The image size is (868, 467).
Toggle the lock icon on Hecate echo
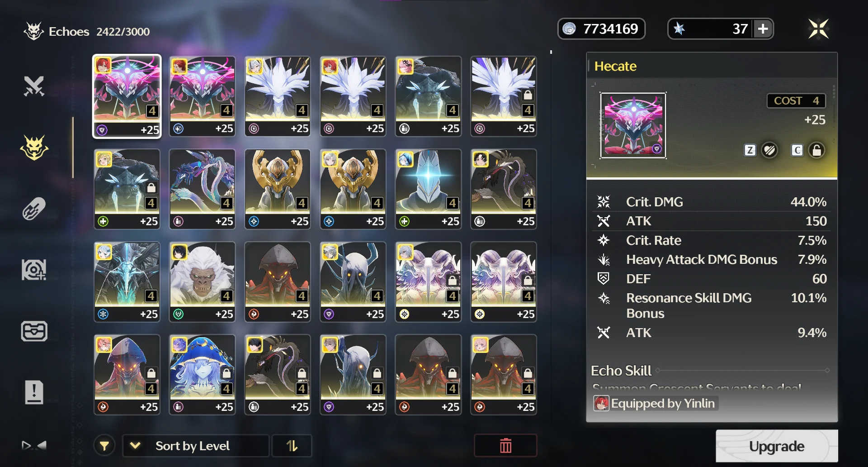[x=816, y=150]
